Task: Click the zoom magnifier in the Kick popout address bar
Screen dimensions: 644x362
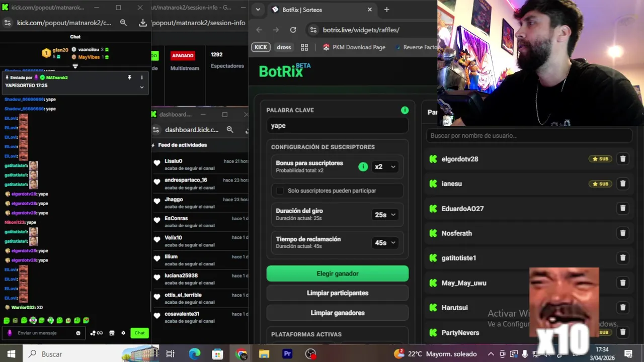Action: pyautogui.click(x=123, y=23)
